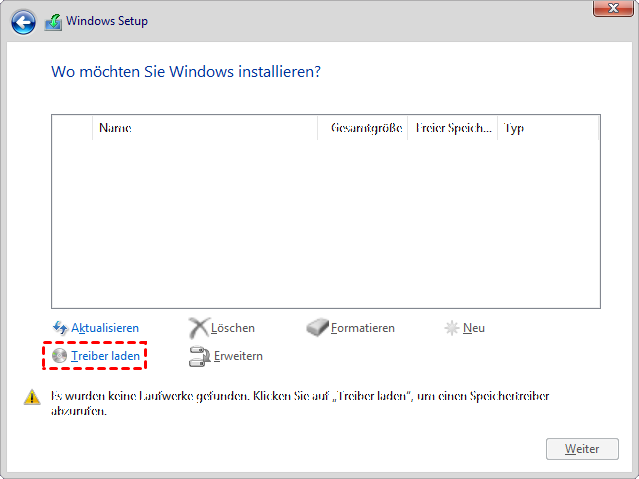Close the Windows Setup window
The width and height of the screenshot is (639, 479).
613,8
